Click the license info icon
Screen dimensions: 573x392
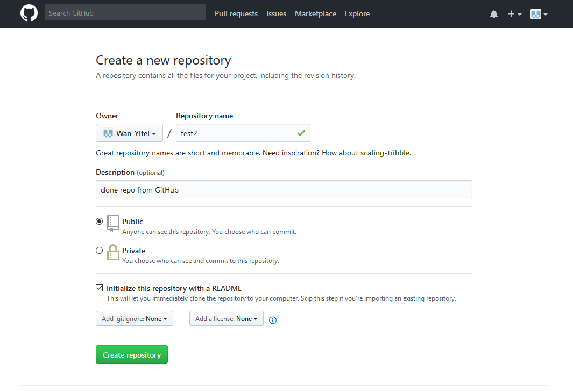coord(273,320)
